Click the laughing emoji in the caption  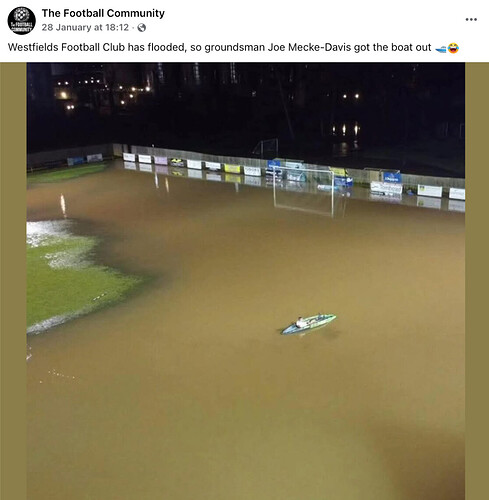click(x=453, y=48)
